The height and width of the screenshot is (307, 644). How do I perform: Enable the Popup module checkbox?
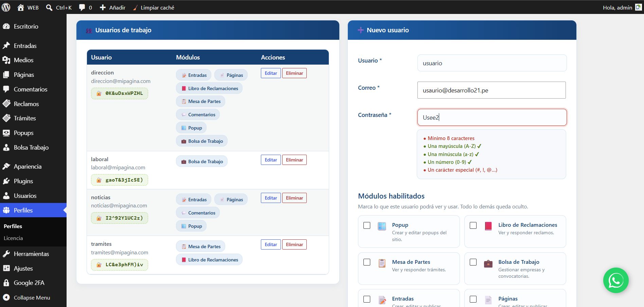tap(367, 225)
